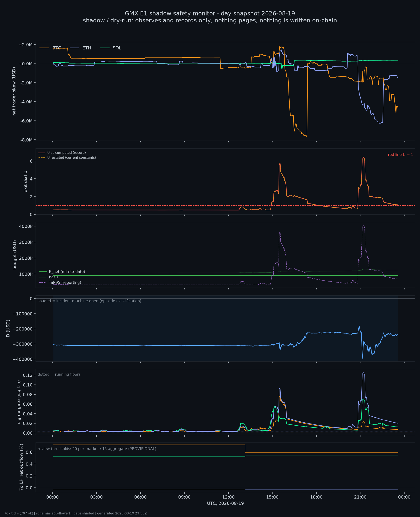Click the '7d LP net outflow (%)' axis label
Image resolution: width=420 pixels, height=517 pixels.
21,467
